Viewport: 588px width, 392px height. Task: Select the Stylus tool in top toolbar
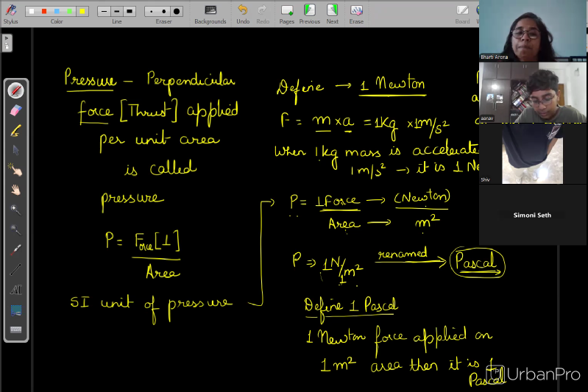click(10, 11)
